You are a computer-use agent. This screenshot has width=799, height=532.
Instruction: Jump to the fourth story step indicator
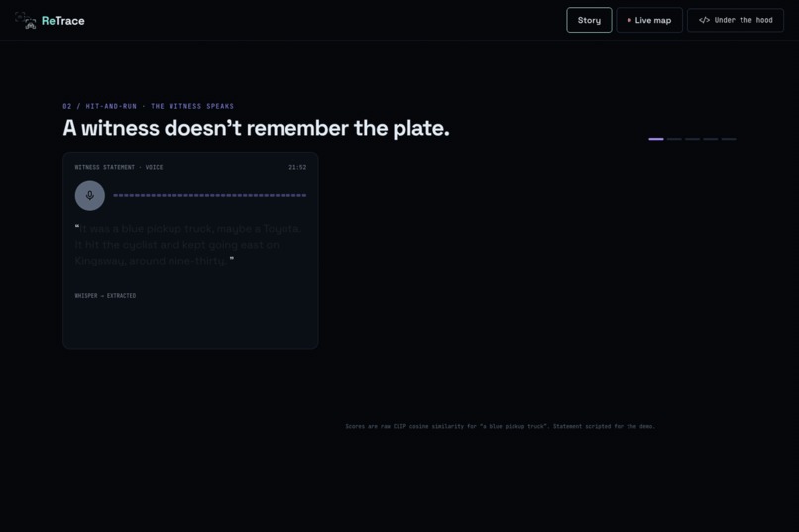coord(711,139)
